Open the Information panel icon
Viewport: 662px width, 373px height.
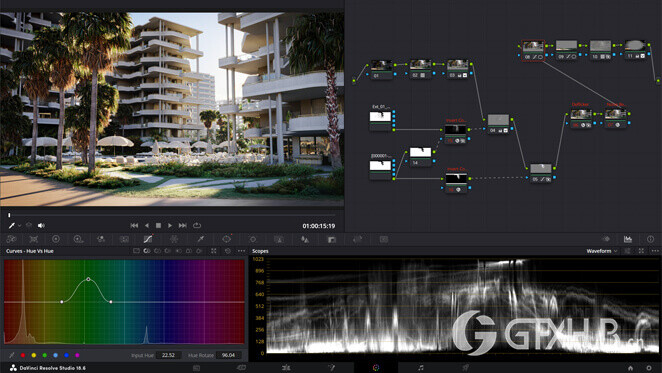pyautogui.click(x=650, y=239)
